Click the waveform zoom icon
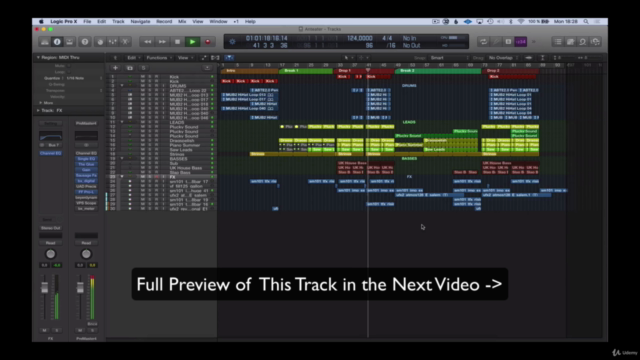 tap(529, 58)
